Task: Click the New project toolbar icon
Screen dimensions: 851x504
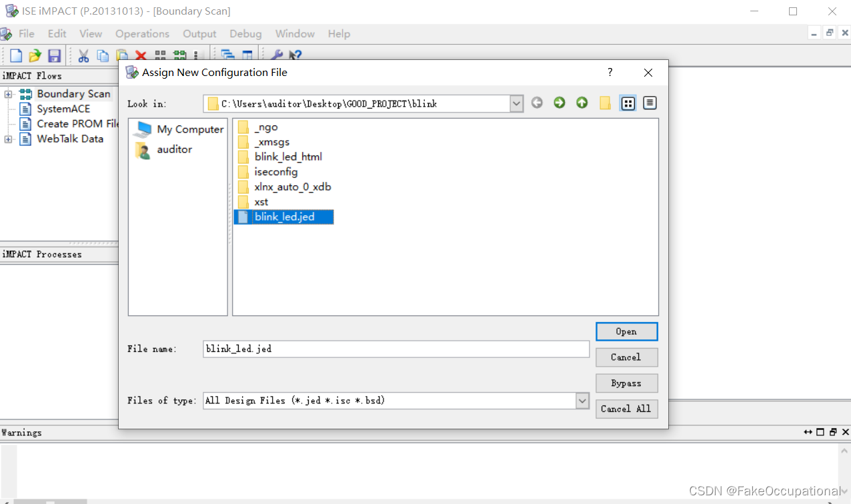Action: click(16, 56)
